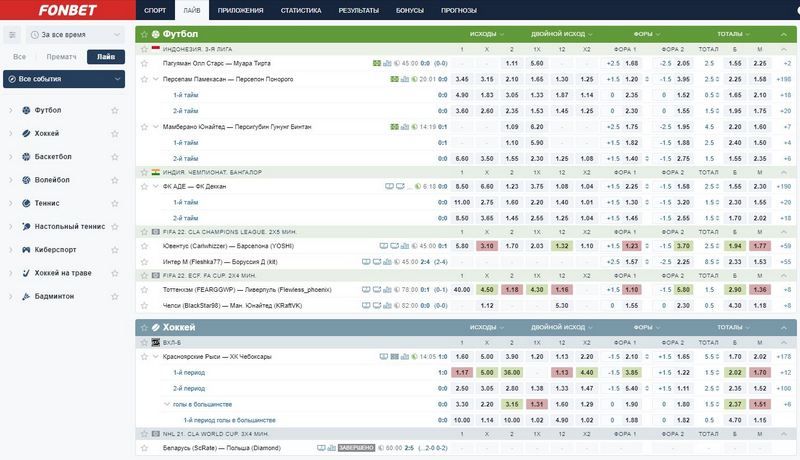Image resolution: width=800 pixels, height=460 pixels.
Task: Open the stats icon for Тоттенхэм — Ливерпуль match
Action: pos(387,290)
